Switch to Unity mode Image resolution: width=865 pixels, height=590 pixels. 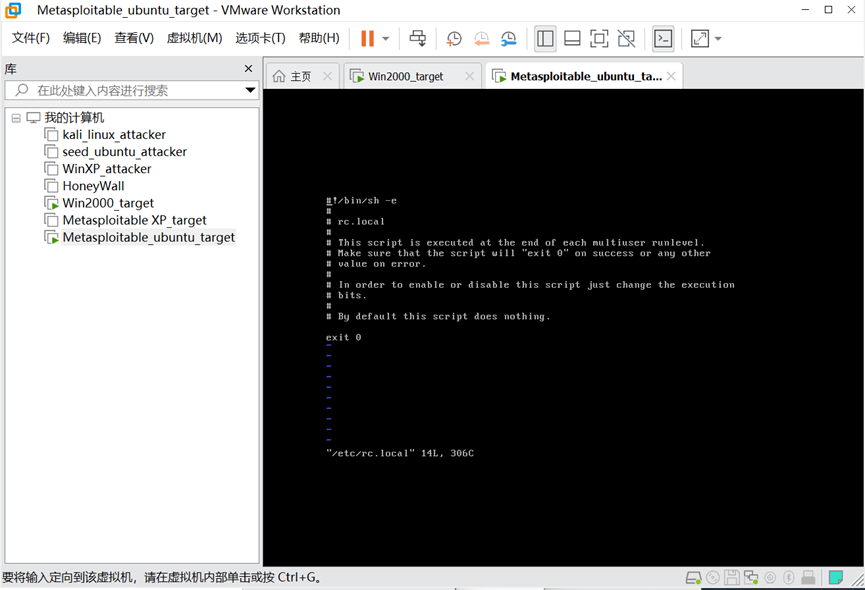tap(626, 39)
